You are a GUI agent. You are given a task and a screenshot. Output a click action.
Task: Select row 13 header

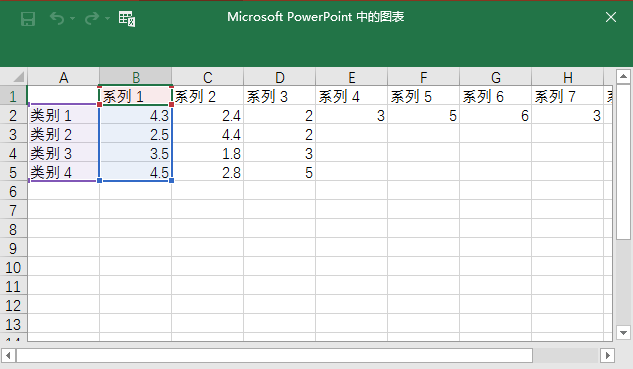13,324
